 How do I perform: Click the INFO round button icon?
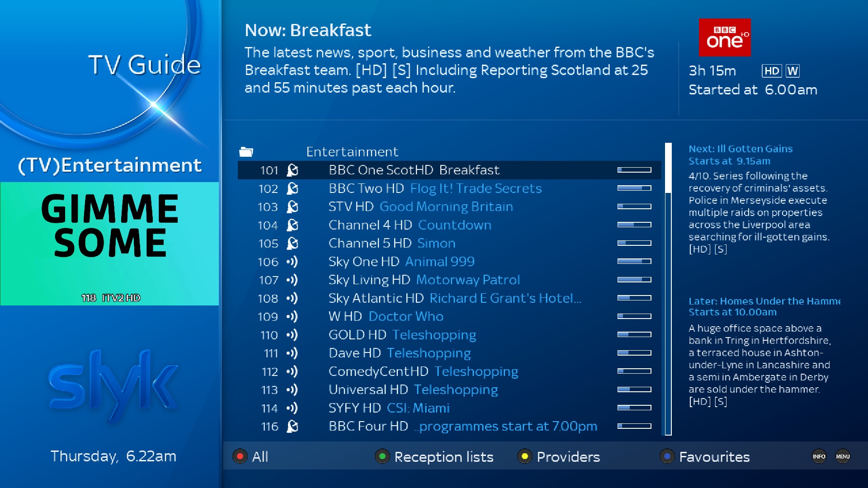coord(819,456)
